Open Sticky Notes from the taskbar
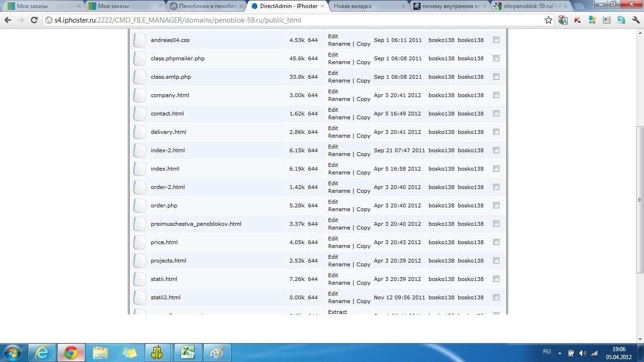The width and height of the screenshot is (644, 362). pyautogui.click(x=130, y=353)
